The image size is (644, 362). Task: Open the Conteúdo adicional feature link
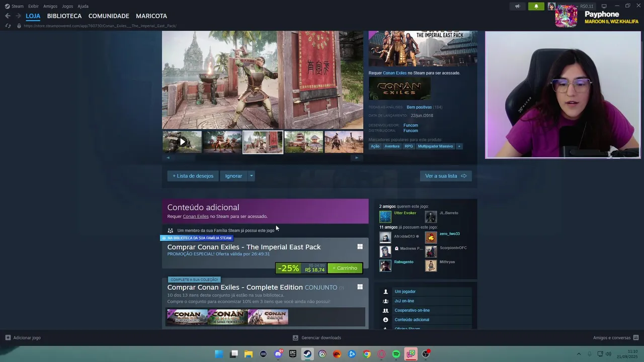pyautogui.click(x=412, y=320)
